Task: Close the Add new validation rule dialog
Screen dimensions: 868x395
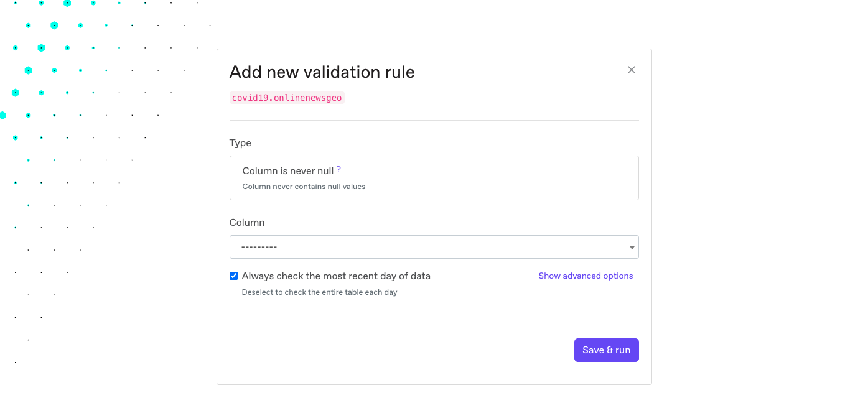Action: (632, 70)
